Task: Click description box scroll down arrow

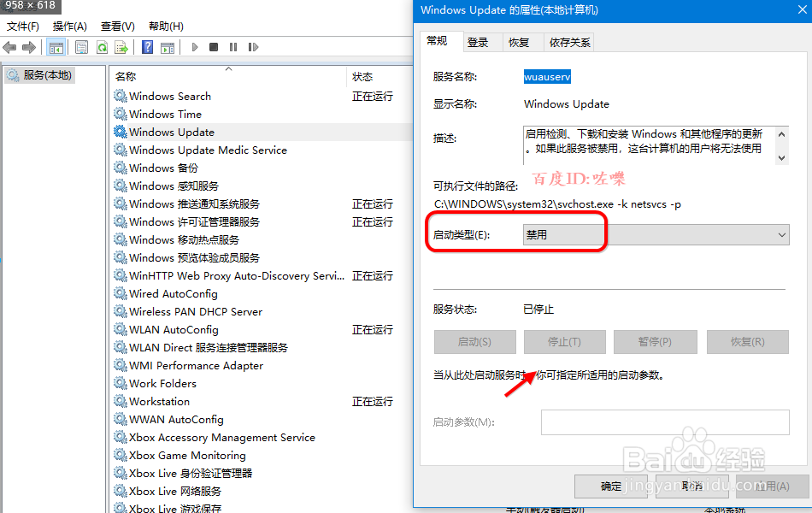Action: coord(782,158)
